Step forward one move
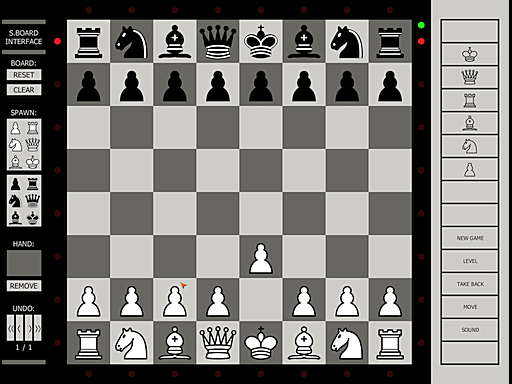Image resolution: width=512 pixels, height=384 pixels. coord(29,328)
